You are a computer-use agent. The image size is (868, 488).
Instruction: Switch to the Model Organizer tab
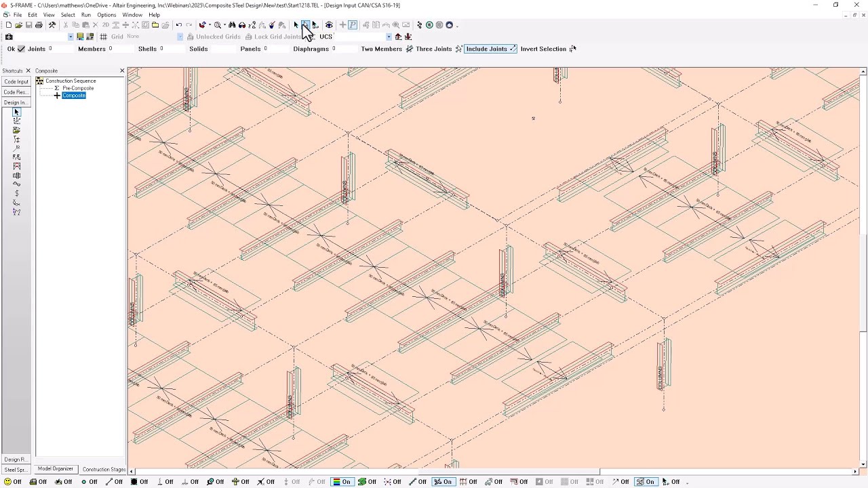[56, 469]
